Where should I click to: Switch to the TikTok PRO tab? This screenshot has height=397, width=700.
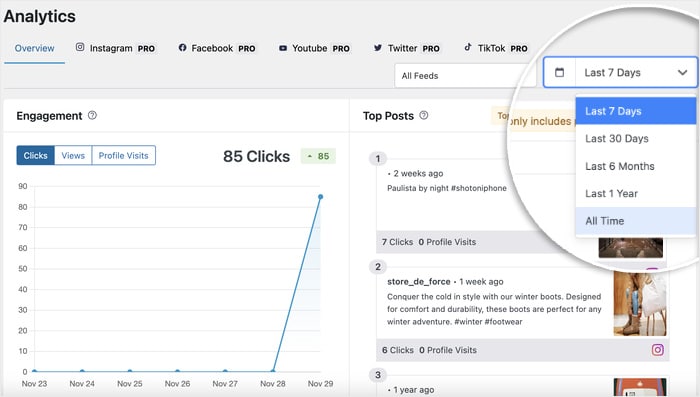coord(496,48)
